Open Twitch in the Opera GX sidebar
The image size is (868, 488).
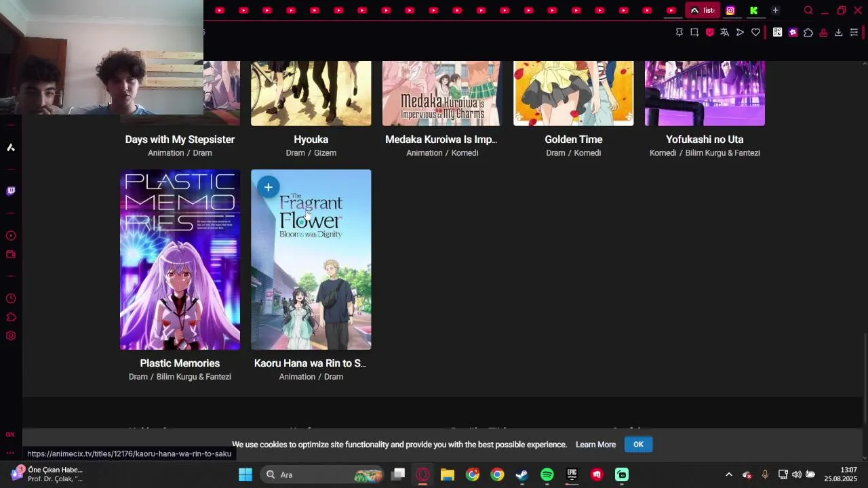click(x=11, y=191)
